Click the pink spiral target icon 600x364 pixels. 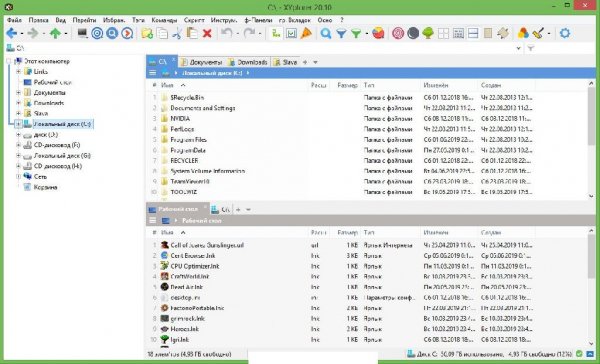pyautogui.click(x=398, y=34)
